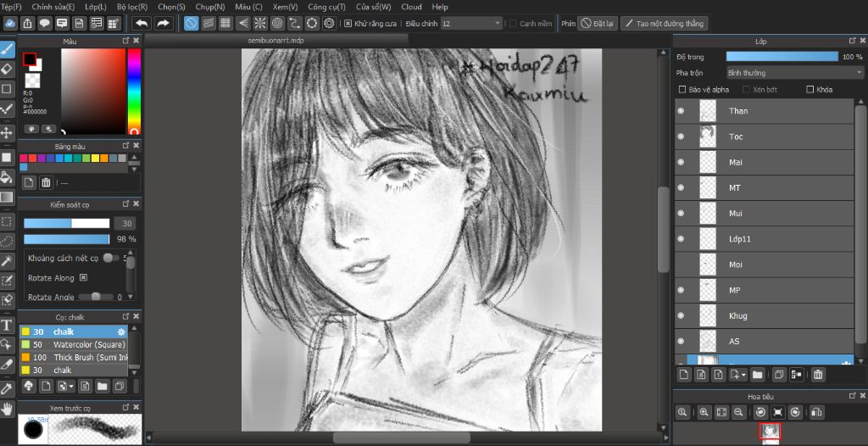Hide the Toc layer

point(681,137)
